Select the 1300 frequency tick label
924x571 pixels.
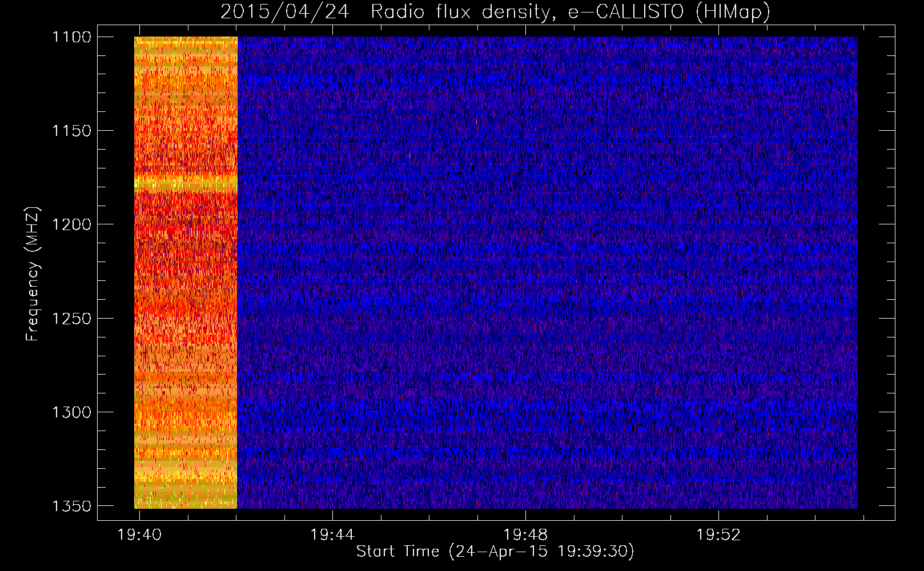[72, 412]
